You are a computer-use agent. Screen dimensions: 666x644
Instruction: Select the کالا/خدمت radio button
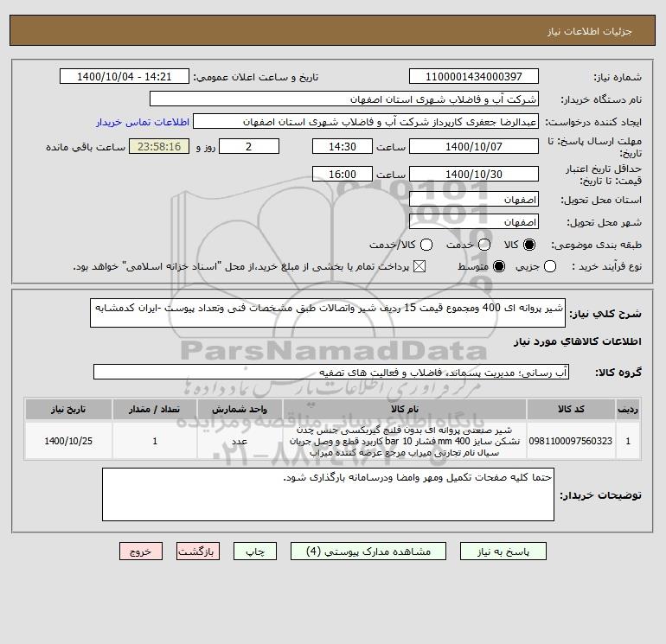[426, 245]
